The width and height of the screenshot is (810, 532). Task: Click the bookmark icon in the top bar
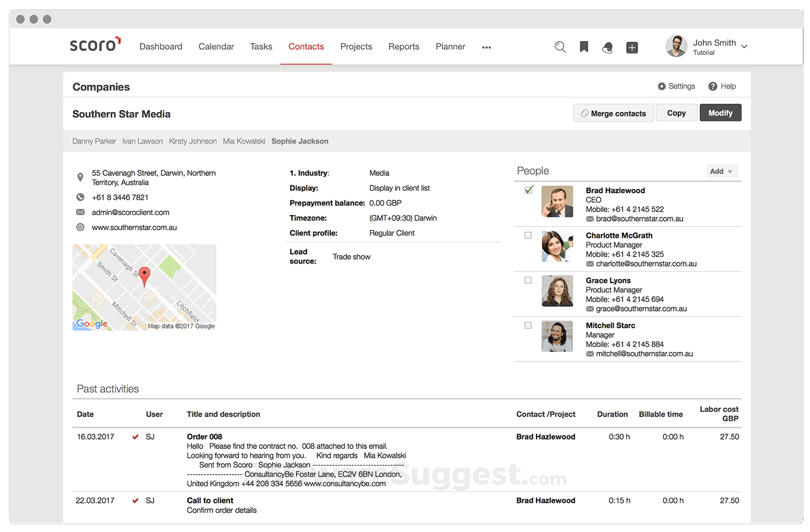(x=583, y=47)
